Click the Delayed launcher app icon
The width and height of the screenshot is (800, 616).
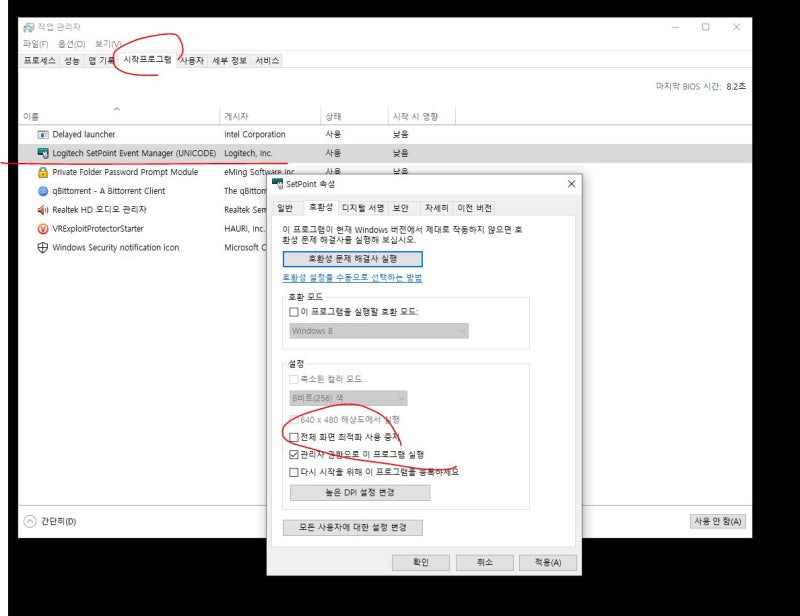pos(43,135)
